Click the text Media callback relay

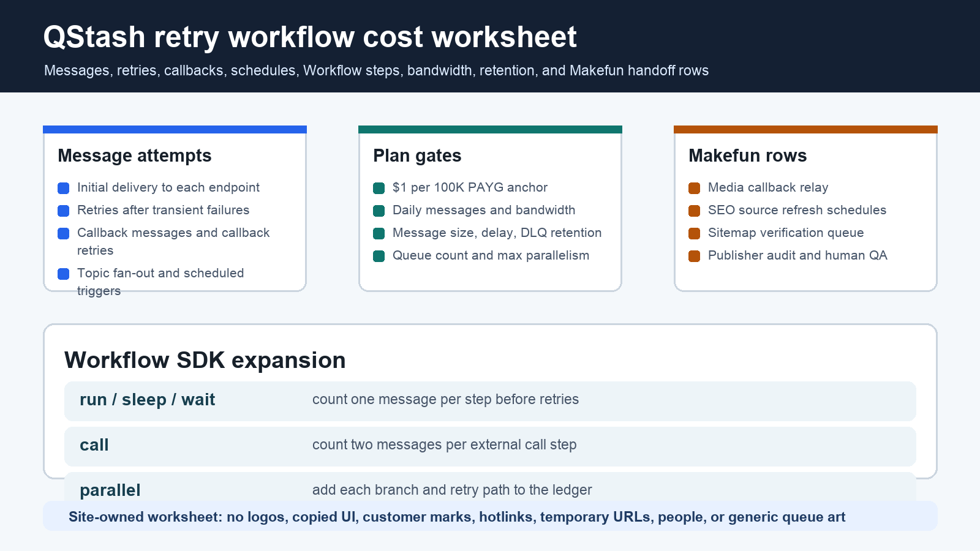click(x=768, y=187)
